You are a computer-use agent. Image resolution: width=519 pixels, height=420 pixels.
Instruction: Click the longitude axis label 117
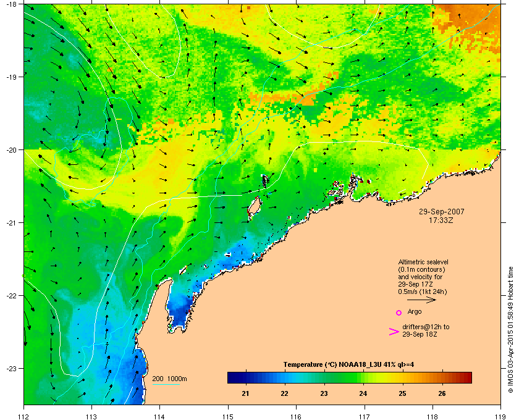coord(365,417)
